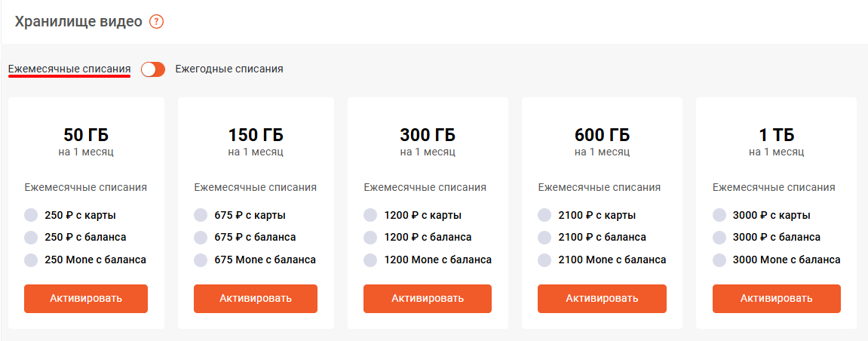Toggle monthly/yearly billing switch
Image resolution: width=868 pixels, height=341 pixels.
pos(153,69)
